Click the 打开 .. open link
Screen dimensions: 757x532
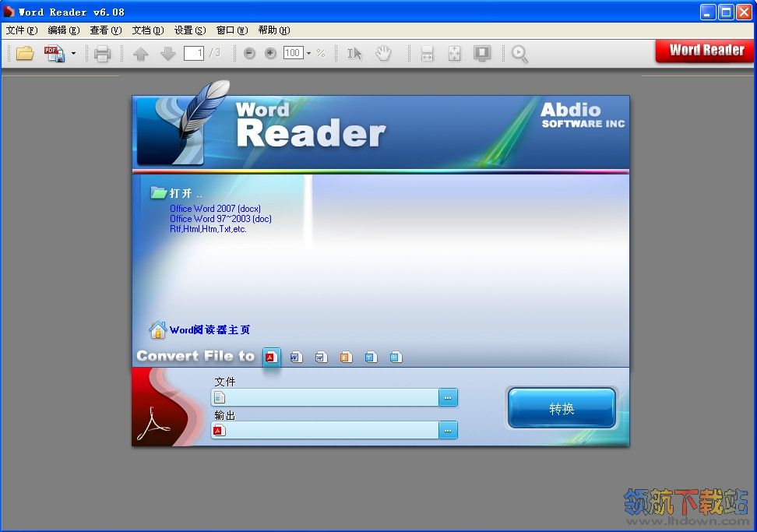(186, 194)
